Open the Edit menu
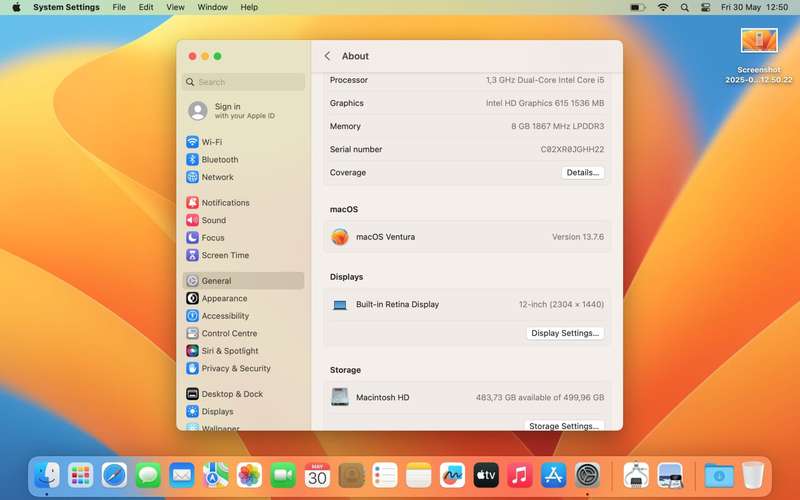The height and width of the screenshot is (500, 800). click(146, 7)
